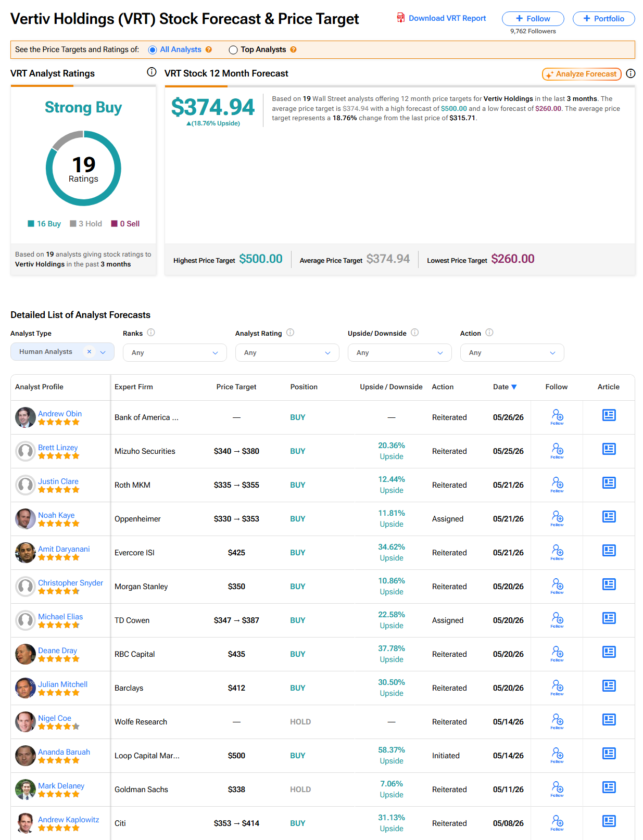Open info icon beside VRT Analyst Ratings
The width and height of the screenshot is (643, 840).
tap(152, 72)
